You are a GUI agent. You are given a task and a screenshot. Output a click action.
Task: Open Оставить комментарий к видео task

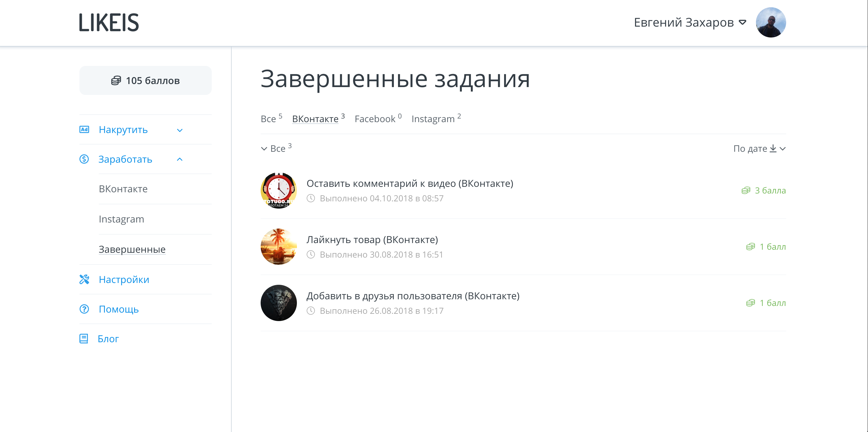(x=410, y=184)
